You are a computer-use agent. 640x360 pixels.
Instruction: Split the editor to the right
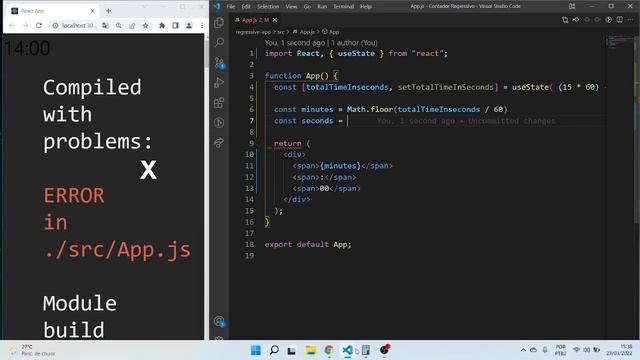620,20
